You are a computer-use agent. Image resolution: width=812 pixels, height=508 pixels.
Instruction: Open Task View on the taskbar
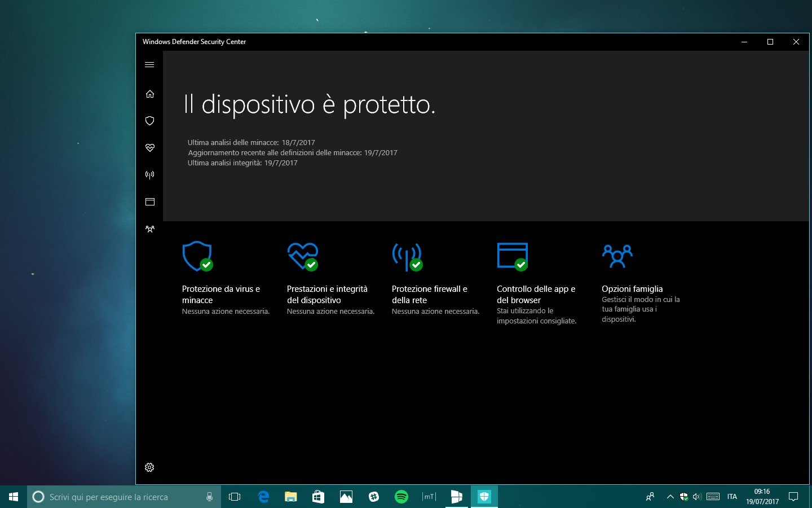(x=235, y=497)
